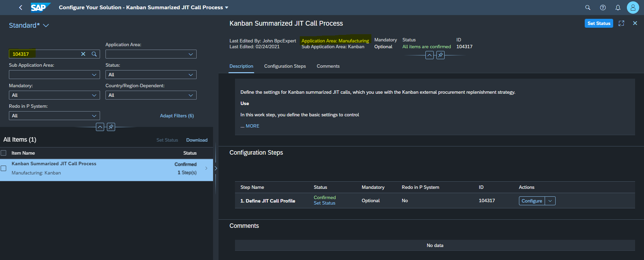Click 1. Define JIT Call Profile step
This screenshot has width=644, height=260.
click(x=268, y=201)
